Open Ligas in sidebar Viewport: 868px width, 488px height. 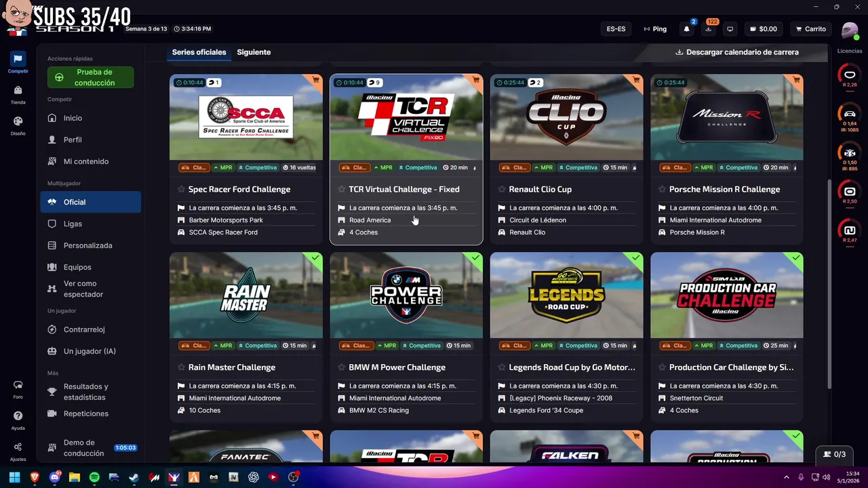pos(91,224)
